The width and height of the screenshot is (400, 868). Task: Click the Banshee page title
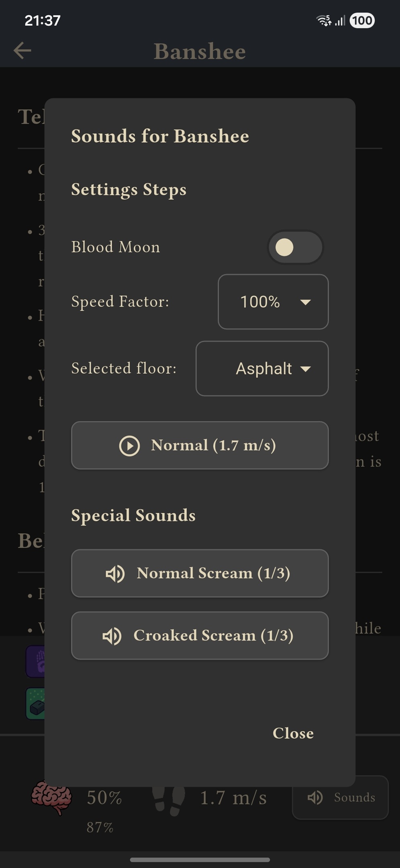(x=200, y=51)
